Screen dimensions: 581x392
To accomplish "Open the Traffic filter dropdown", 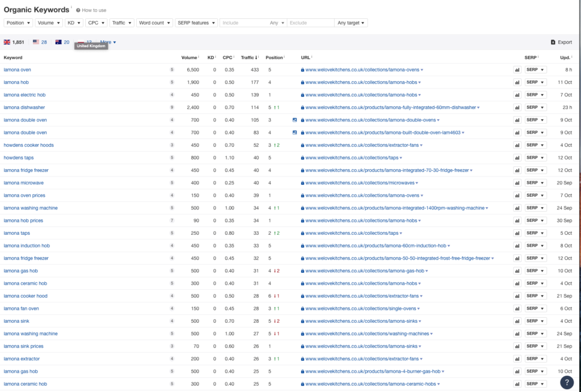I will pos(121,23).
